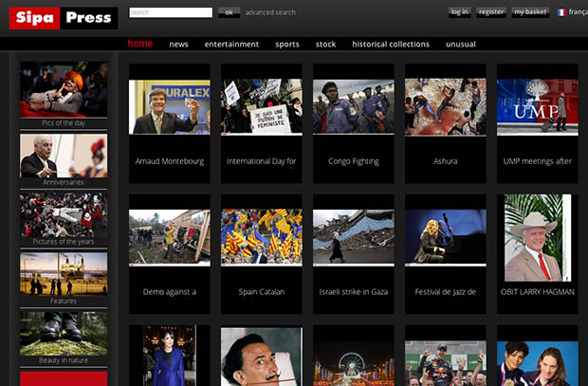Click the Congo Fighting caption

(x=354, y=161)
